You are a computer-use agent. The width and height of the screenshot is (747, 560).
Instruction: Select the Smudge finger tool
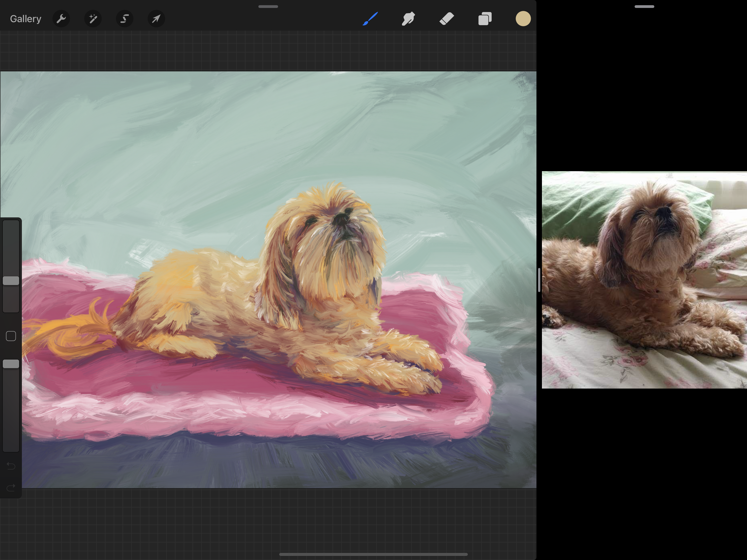point(408,19)
